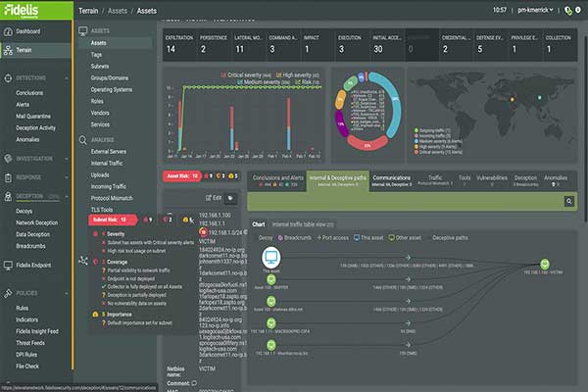This screenshot has height=392, width=588.
Task: Click the tag icon next to Edit
Action: (x=231, y=197)
